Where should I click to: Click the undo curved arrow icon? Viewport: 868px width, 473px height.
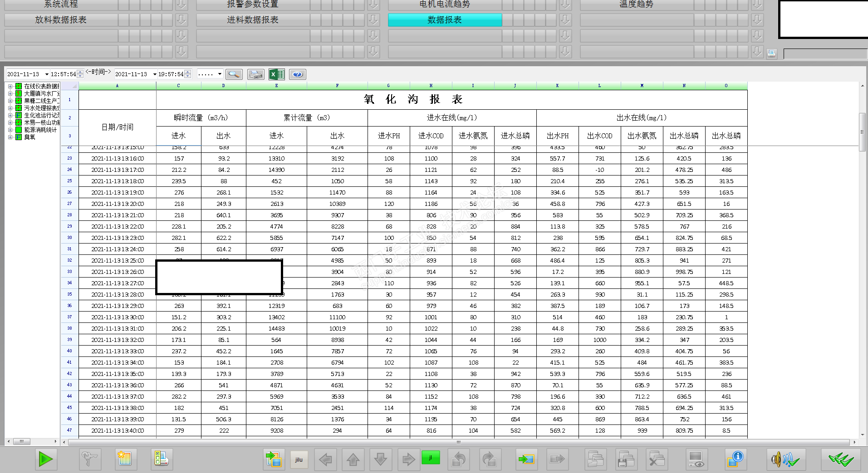coord(459,459)
